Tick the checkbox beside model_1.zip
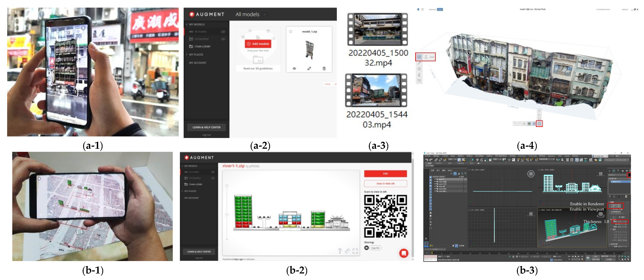 [291, 32]
